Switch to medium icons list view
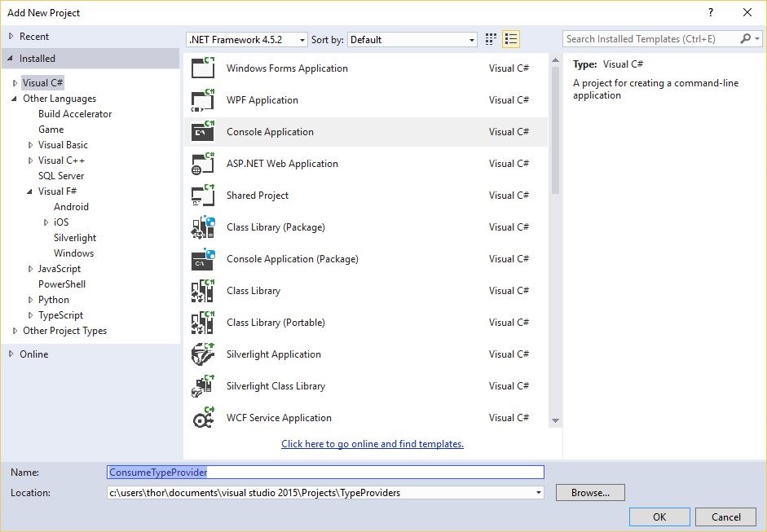 [x=511, y=39]
